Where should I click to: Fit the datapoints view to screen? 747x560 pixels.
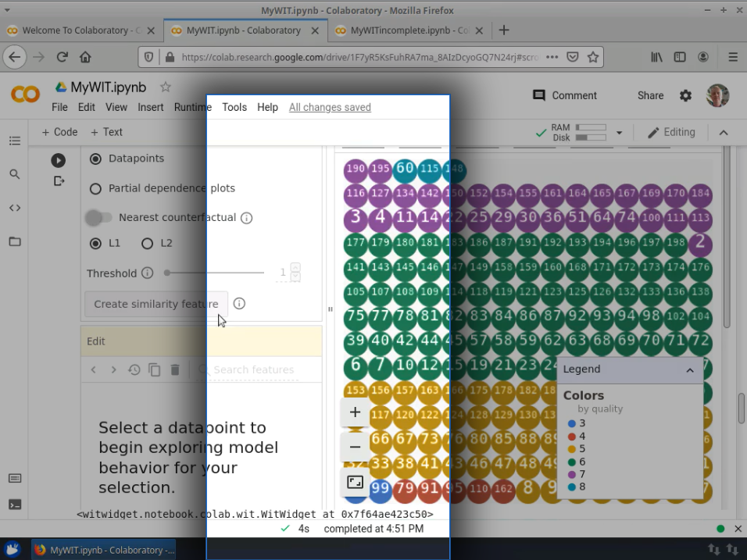pos(355,483)
